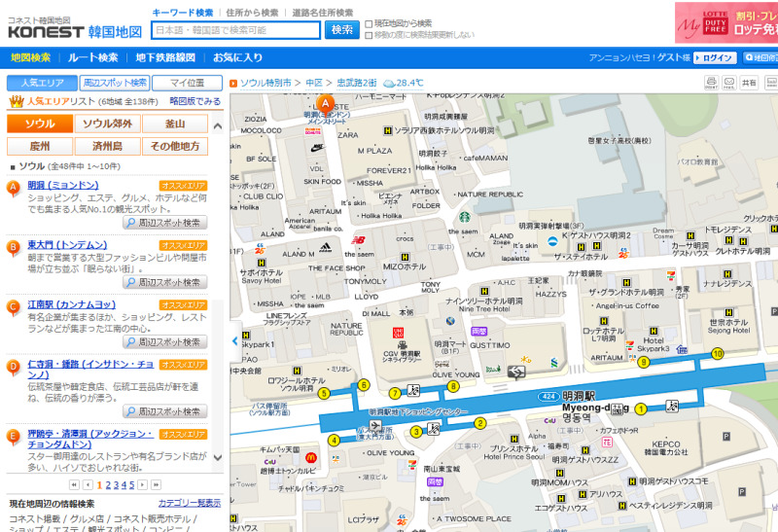The width and height of the screenshot is (778, 532).
Task: Switch to the 周辺スポット検索 tab
Action: 115,84
